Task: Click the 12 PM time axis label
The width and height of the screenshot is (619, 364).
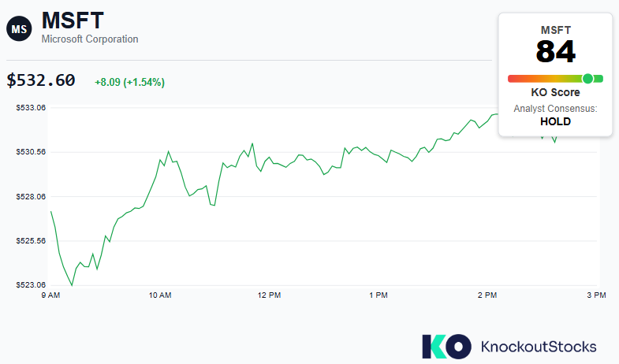Action: pyautogui.click(x=269, y=295)
